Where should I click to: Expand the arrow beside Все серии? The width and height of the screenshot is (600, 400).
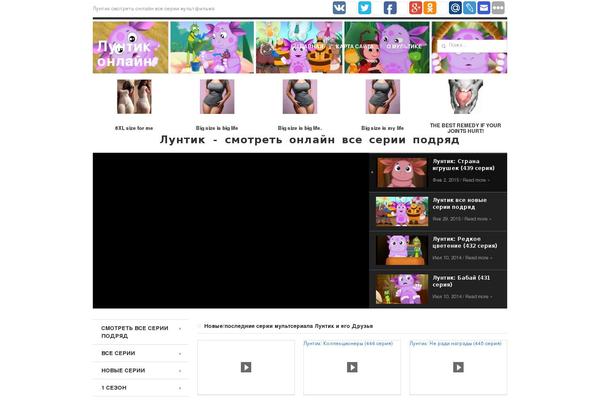180,353
